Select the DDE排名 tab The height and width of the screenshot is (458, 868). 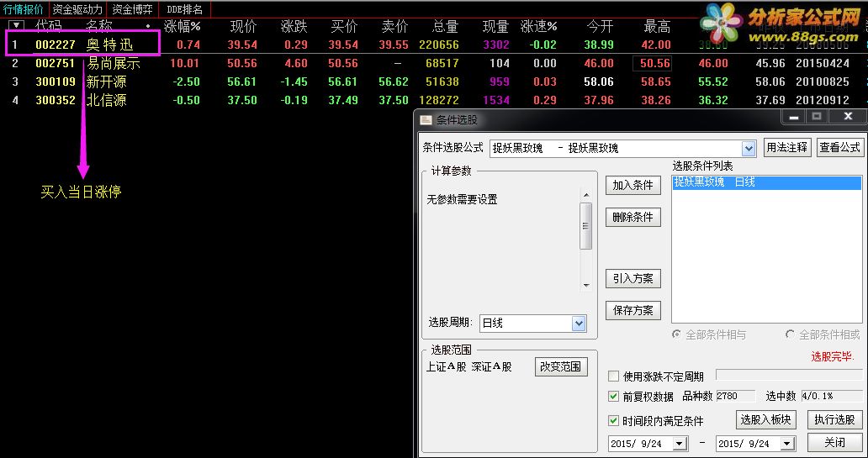click(184, 9)
